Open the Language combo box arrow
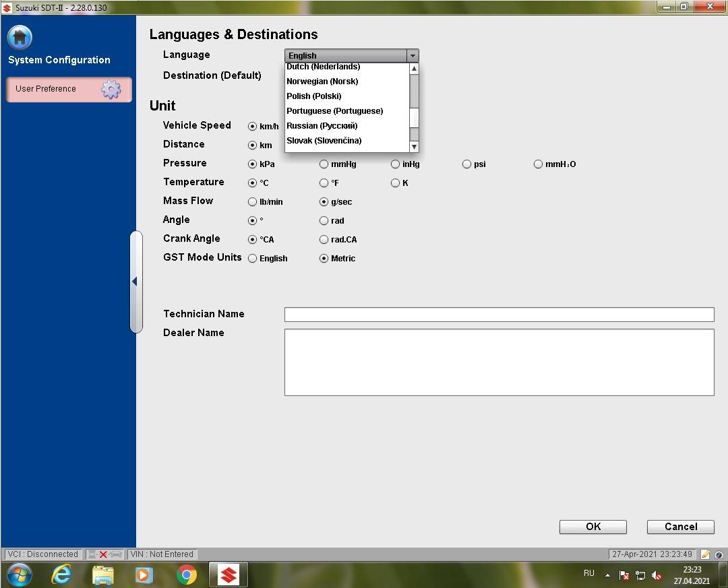This screenshot has width=728, height=588. pyautogui.click(x=413, y=56)
